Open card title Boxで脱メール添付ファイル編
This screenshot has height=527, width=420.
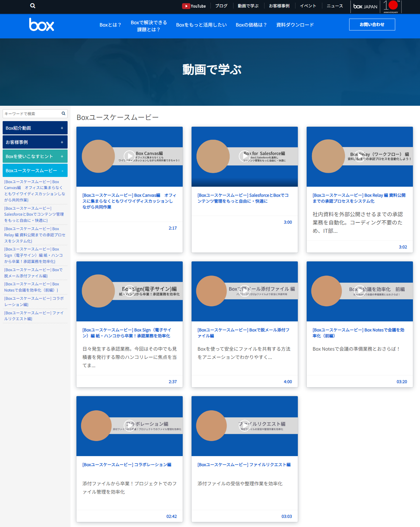243,333
